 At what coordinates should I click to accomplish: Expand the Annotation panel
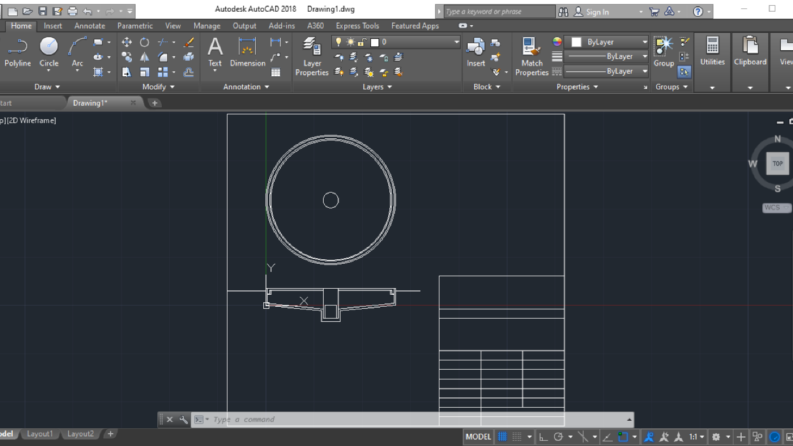coord(246,87)
